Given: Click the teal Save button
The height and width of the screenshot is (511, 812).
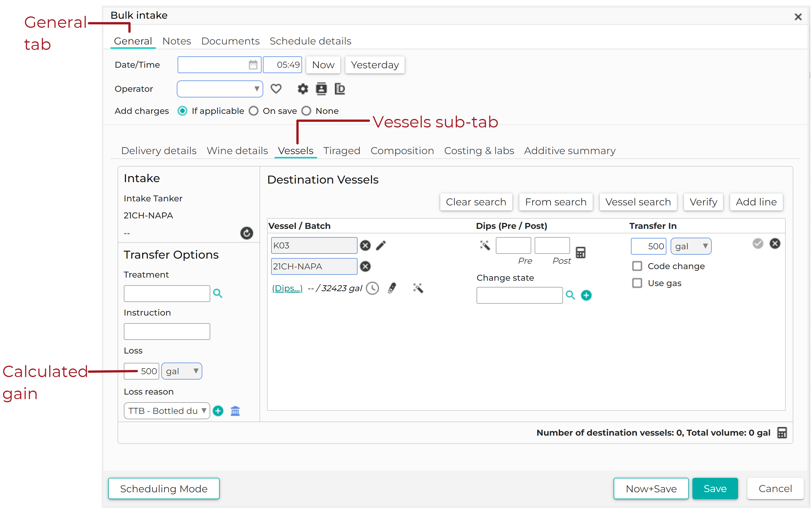Looking at the screenshot, I should pos(715,488).
